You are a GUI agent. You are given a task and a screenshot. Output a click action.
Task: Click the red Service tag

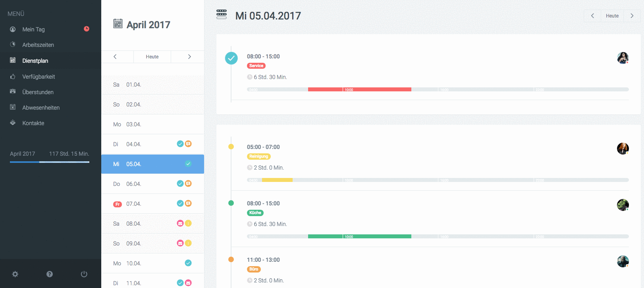[256, 66]
